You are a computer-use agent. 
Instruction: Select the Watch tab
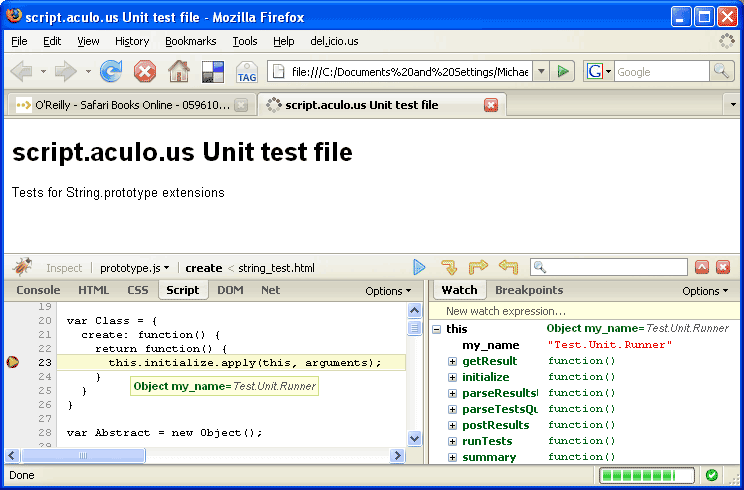pos(459,290)
